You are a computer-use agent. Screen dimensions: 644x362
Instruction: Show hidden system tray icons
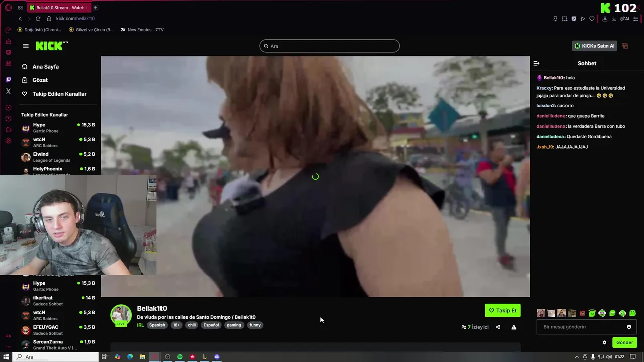[x=577, y=357]
